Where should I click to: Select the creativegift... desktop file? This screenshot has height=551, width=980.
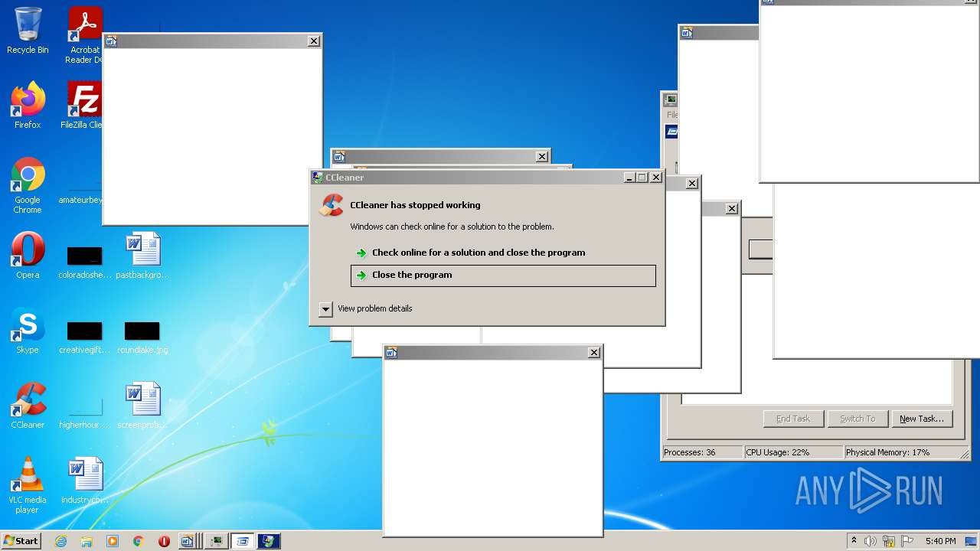(x=84, y=337)
